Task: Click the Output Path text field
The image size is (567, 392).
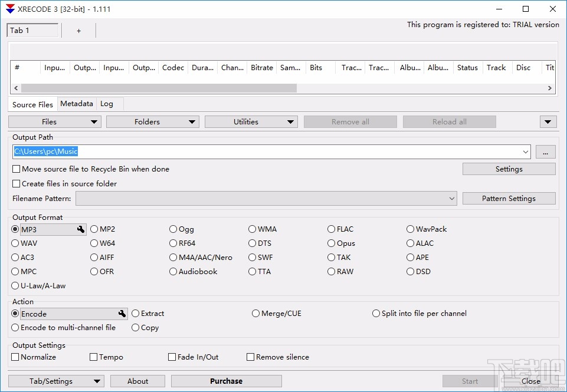Action: 266,152
